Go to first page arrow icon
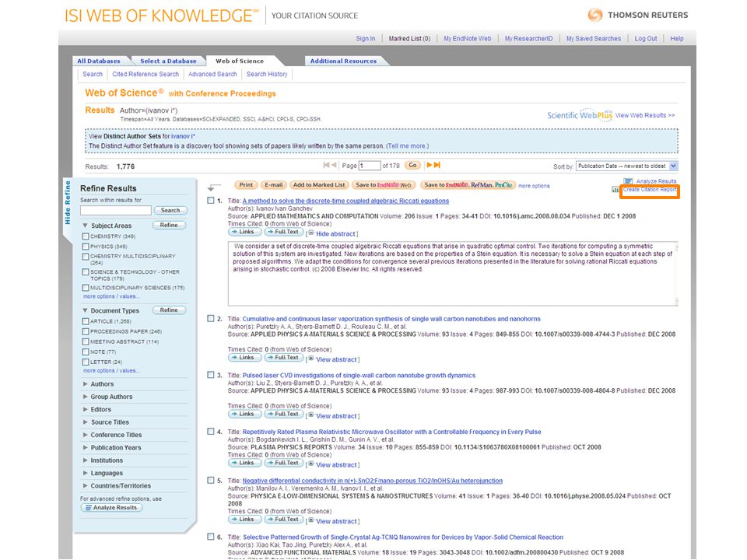The image size is (747, 560). pyautogui.click(x=326, y=165)
